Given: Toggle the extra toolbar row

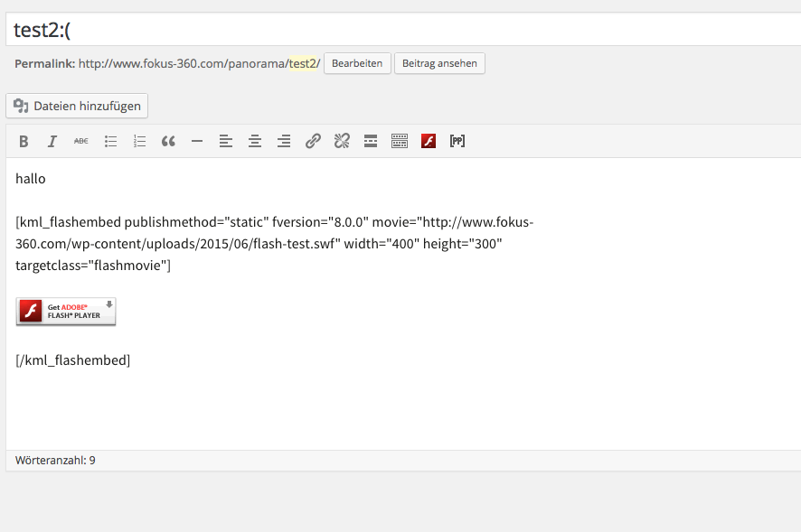Looking at the screenshot, I should click(400, 141).
